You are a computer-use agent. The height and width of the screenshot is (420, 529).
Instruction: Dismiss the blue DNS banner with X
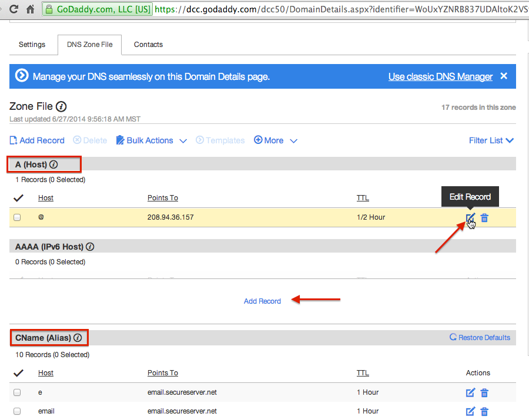504,76
